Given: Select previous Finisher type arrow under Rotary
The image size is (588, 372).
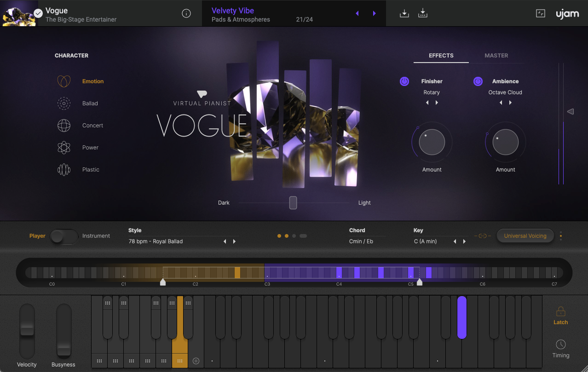Looking at the screenshot, I should coord(427,103).
